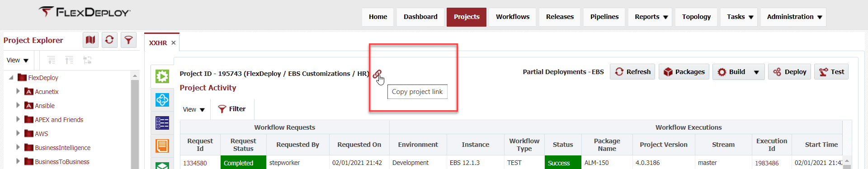Open the Dashboard tab
This screenshot has height=169, width=868.
click(420, 17)
